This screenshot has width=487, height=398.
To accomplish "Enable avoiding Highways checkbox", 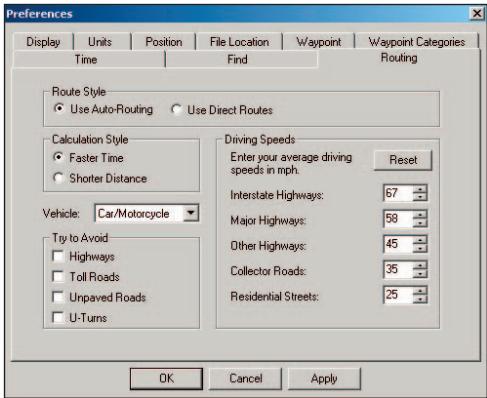I will pyautogui.click(x=58, y=256).
